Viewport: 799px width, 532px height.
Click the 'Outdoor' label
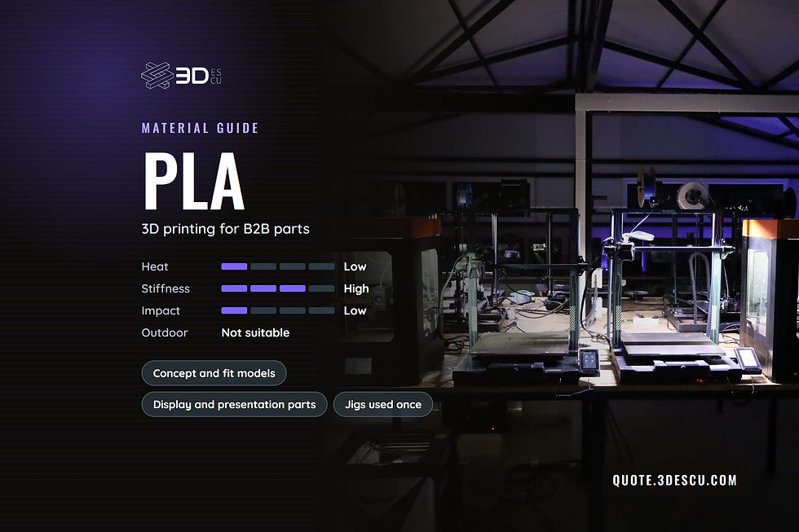tap(165, 332)
